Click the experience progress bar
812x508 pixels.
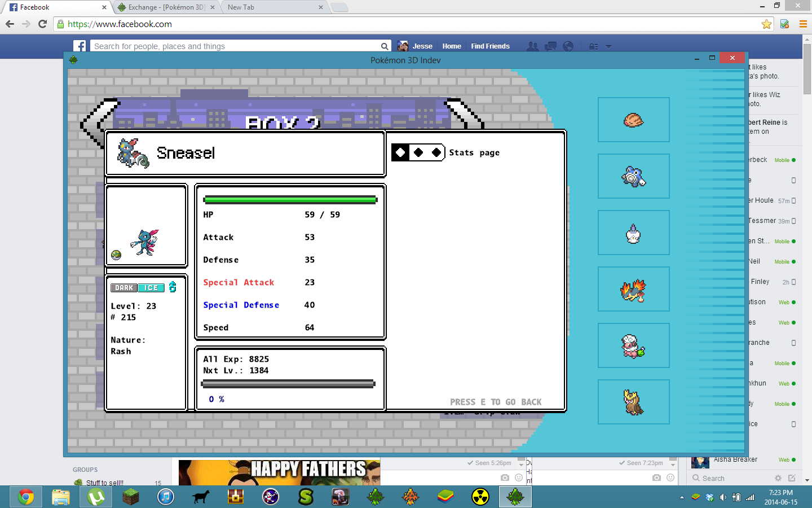[x=288, y=384]
